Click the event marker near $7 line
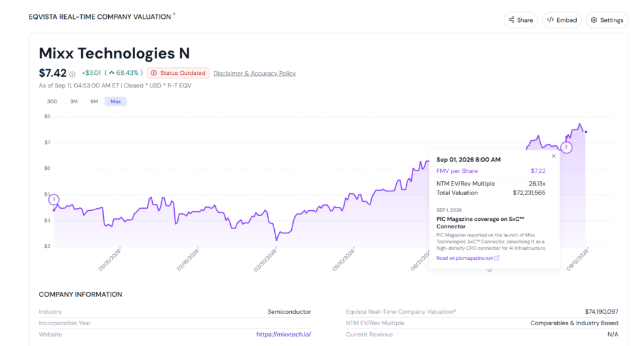The width and height of the screenshot is (644, 346). click(567, 147)
